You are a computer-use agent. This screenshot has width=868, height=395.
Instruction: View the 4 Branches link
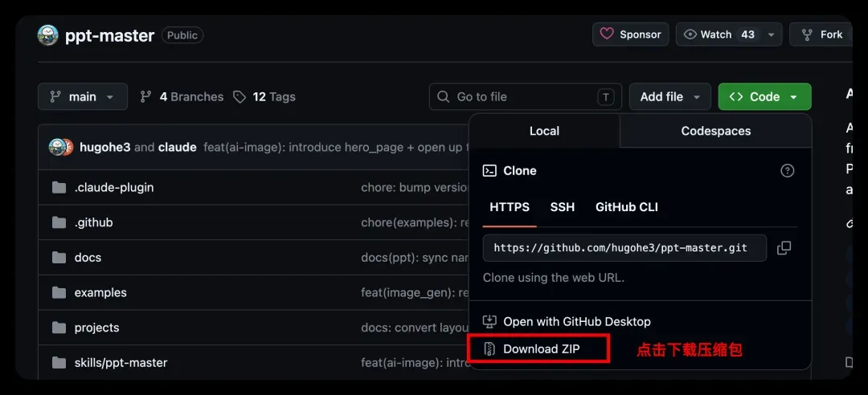(x=182, y=97)
